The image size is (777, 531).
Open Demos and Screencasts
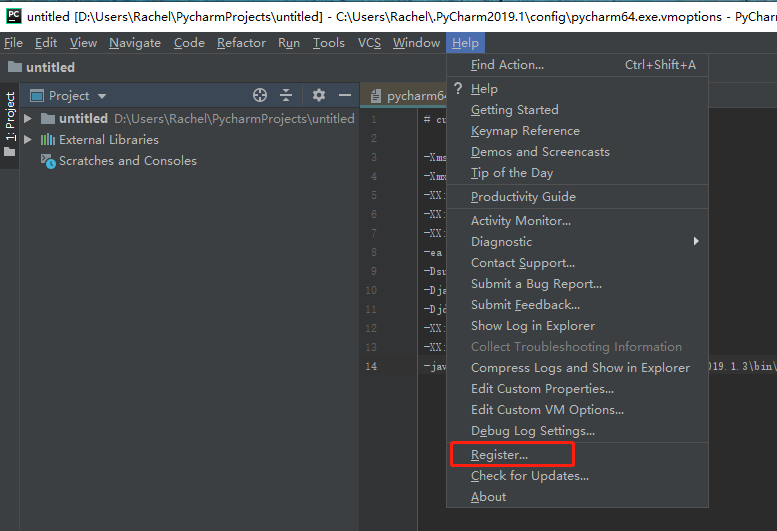[x=577, y=152]
